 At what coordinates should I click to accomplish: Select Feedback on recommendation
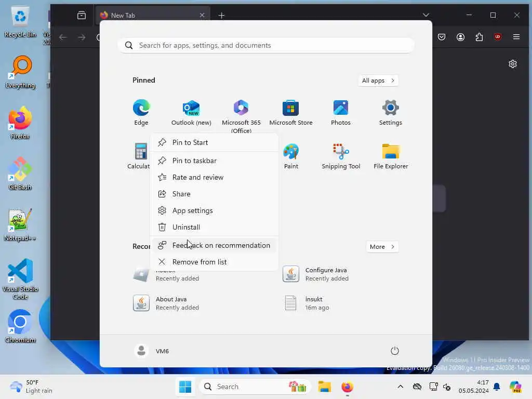point(215,245)
